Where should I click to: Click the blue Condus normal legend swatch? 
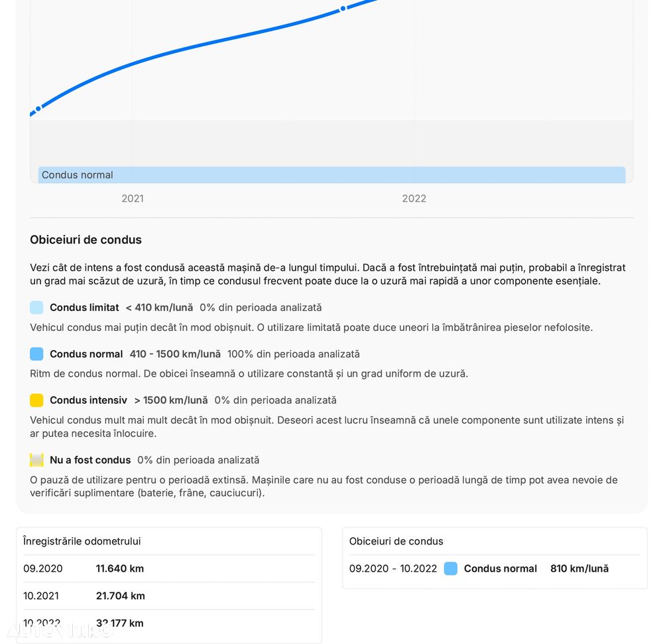coord(36,354)
